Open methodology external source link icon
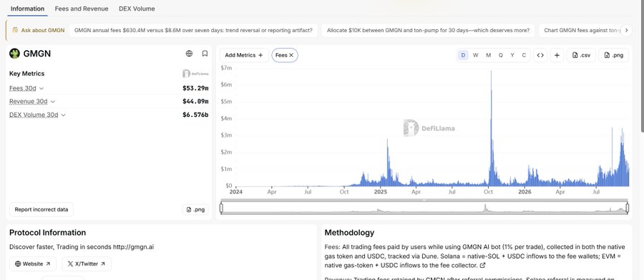This screenshot has width=644, height=280. pos(482,265)
